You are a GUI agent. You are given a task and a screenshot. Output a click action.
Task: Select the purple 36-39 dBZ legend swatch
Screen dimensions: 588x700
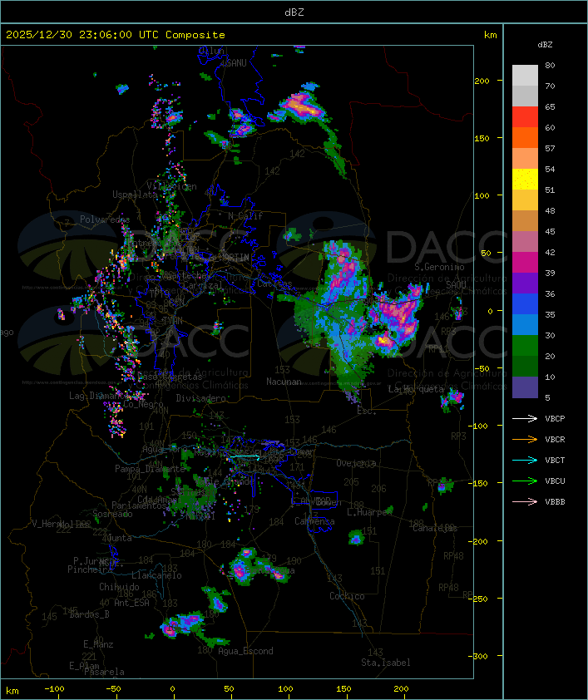525,283
